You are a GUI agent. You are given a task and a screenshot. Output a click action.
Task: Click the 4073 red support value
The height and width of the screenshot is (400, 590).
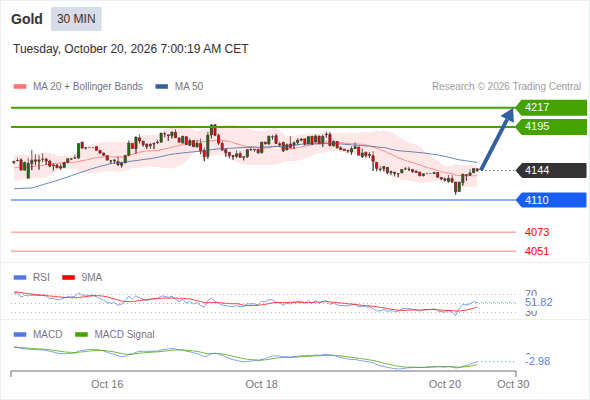[537, 232]
